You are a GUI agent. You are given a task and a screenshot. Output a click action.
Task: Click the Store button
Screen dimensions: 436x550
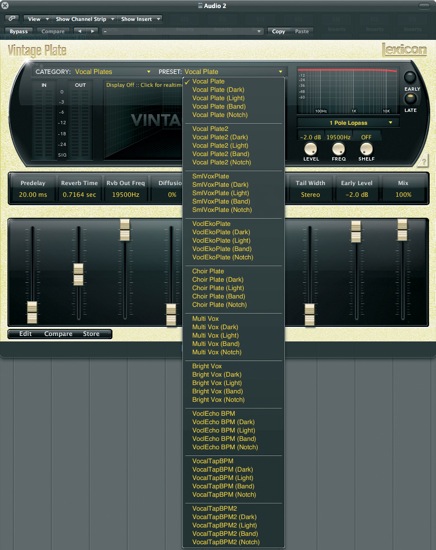tap(91, 334)
